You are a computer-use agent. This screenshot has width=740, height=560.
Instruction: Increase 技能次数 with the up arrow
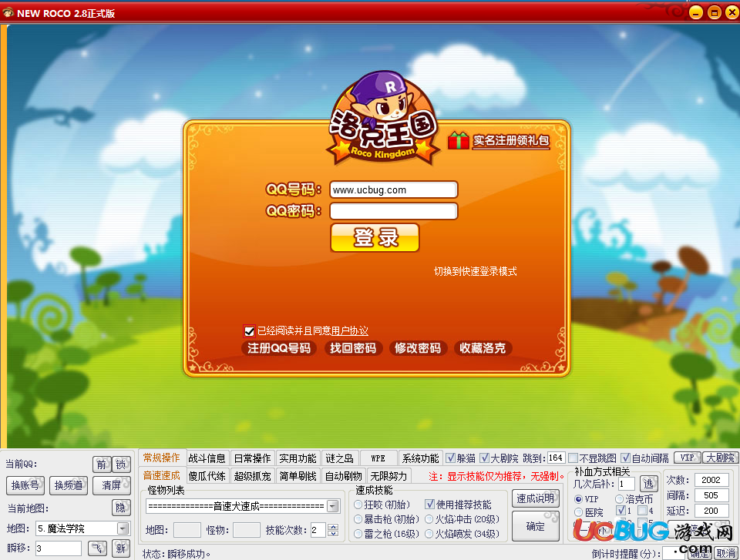click(x=333, y=527)
